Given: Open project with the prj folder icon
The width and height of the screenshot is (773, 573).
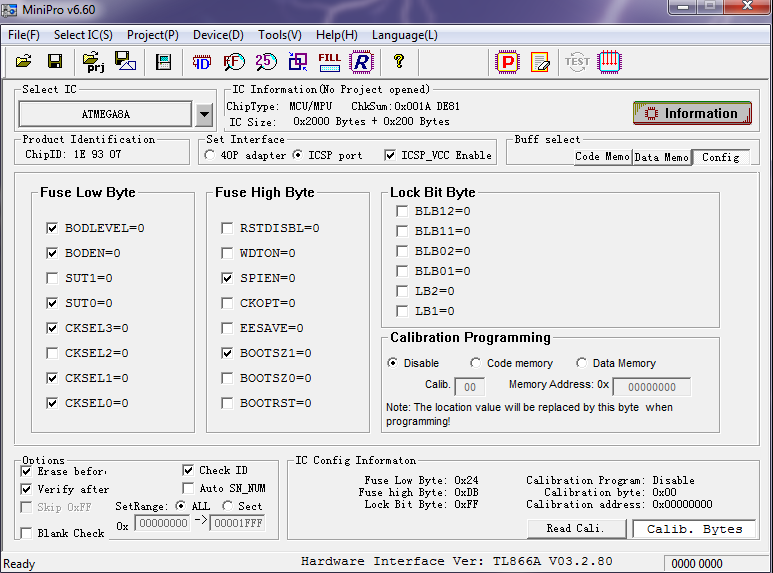Looking at the screenshot, I should coord(93,62).
